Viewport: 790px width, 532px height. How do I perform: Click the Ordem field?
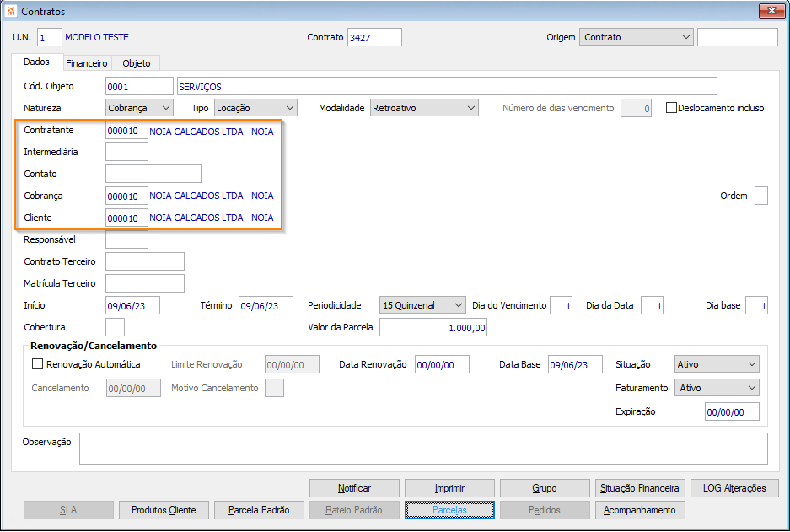coord(760,196)
